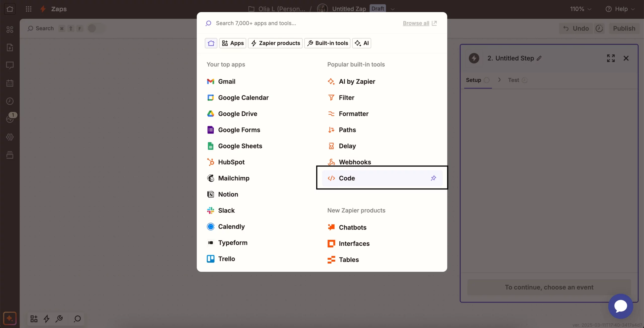Open the settings gear icon in sidebar
644x328 pixels.
pyautogui.click(x=10, y=137)
